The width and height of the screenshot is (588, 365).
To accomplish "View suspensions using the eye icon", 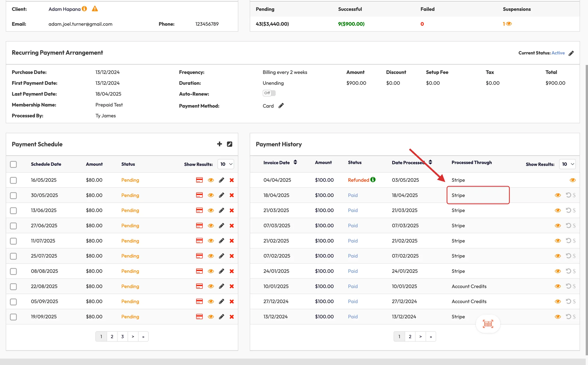I will point(509,24).
